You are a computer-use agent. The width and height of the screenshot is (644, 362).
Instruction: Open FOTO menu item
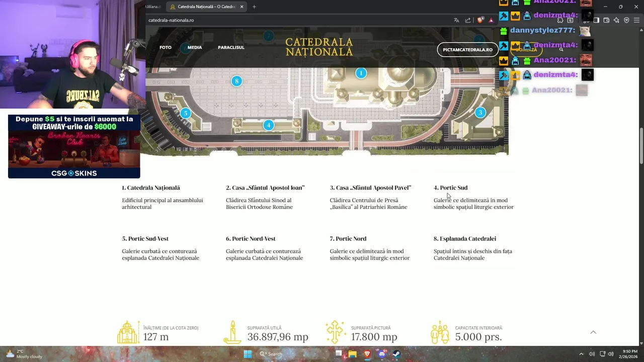166,47
